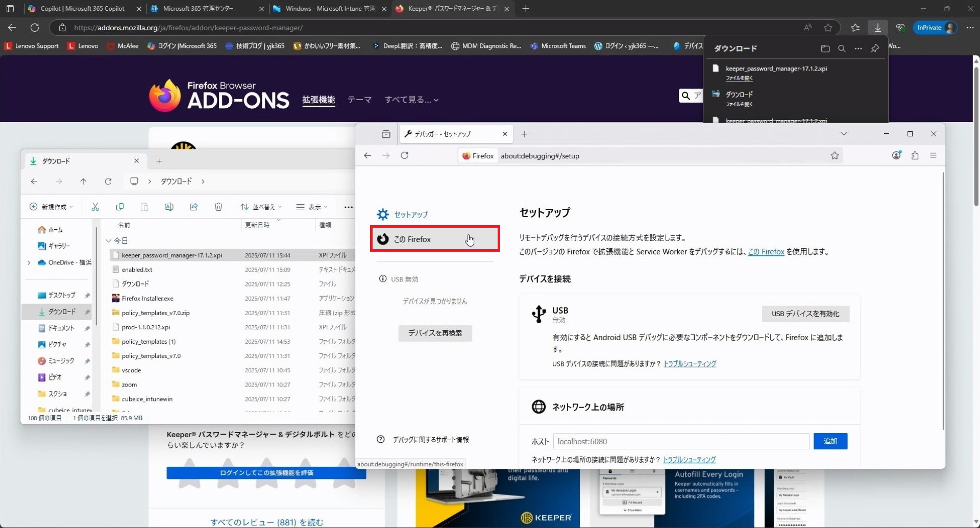Expand the すべて見る menu on Add-ons site

pyautogui.click(x=411, y=100)
